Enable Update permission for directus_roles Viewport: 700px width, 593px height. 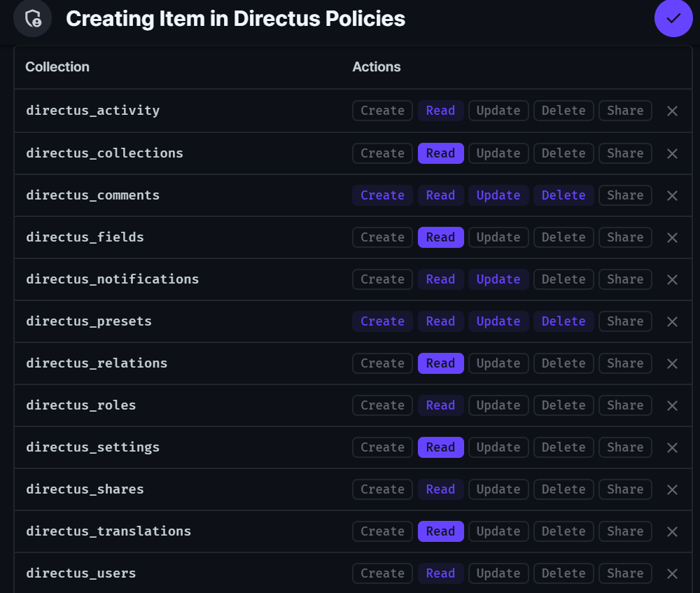pos(498,405)
